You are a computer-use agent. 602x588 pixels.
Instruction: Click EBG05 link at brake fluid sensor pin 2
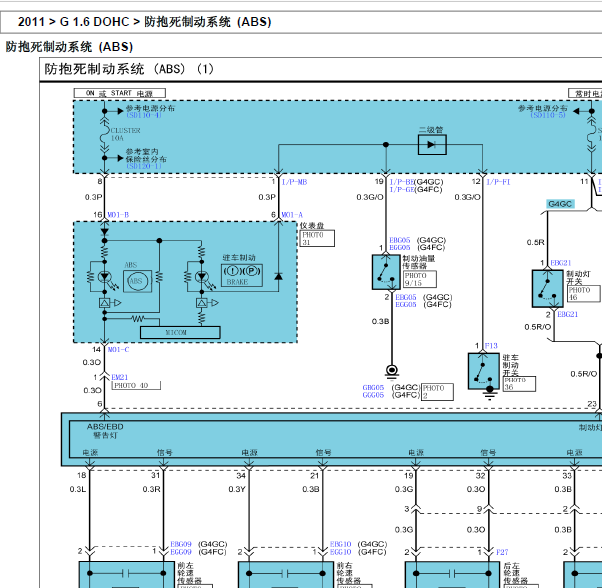tap(406, 297)
